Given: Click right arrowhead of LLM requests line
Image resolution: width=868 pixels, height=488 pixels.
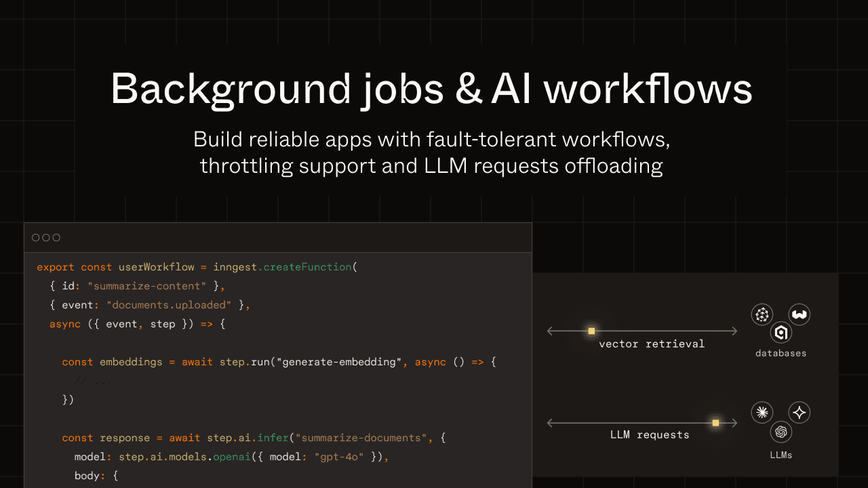Looking at the screenshot, I should click(x=734, y=423).
